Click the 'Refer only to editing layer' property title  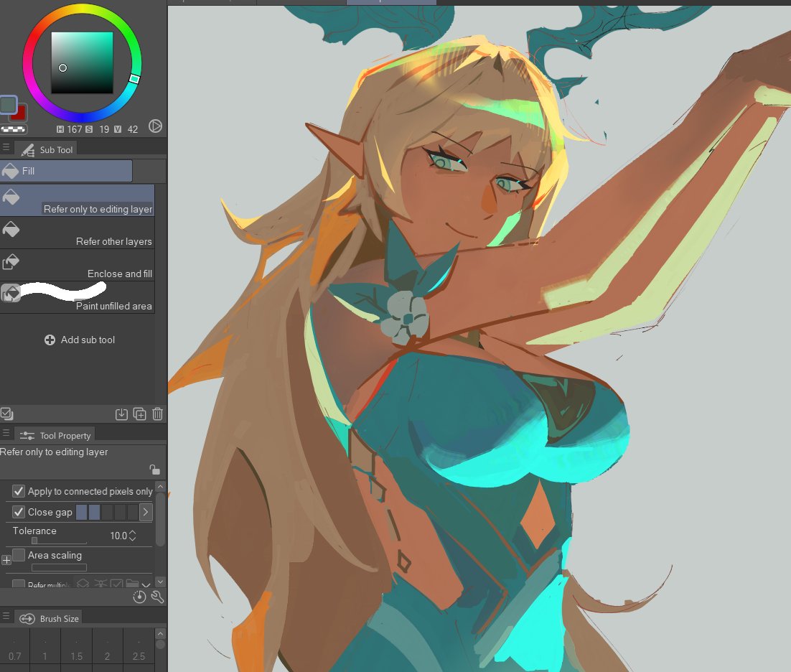(54, 452)
